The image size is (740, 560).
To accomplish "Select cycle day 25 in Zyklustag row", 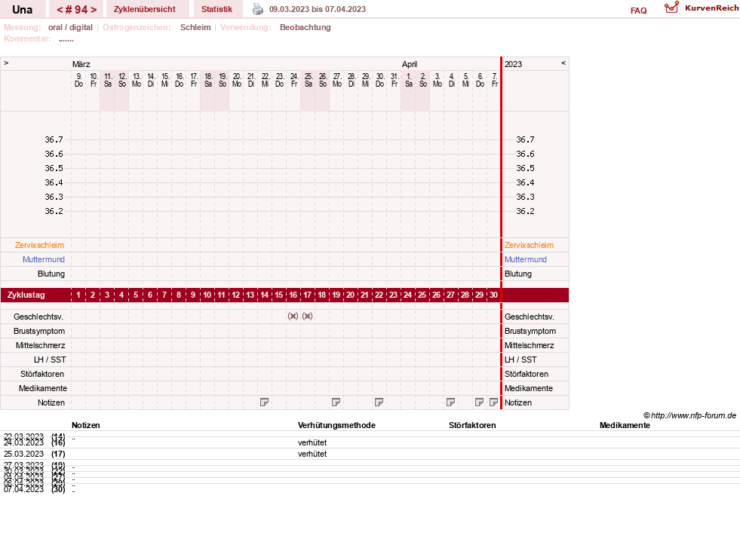I will point(422,295).
